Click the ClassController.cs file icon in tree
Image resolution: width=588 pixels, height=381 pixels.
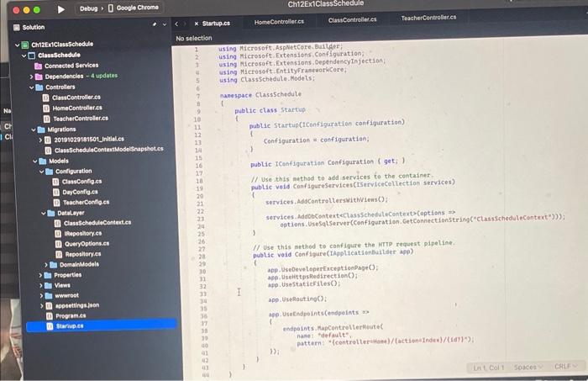point(45,98)
